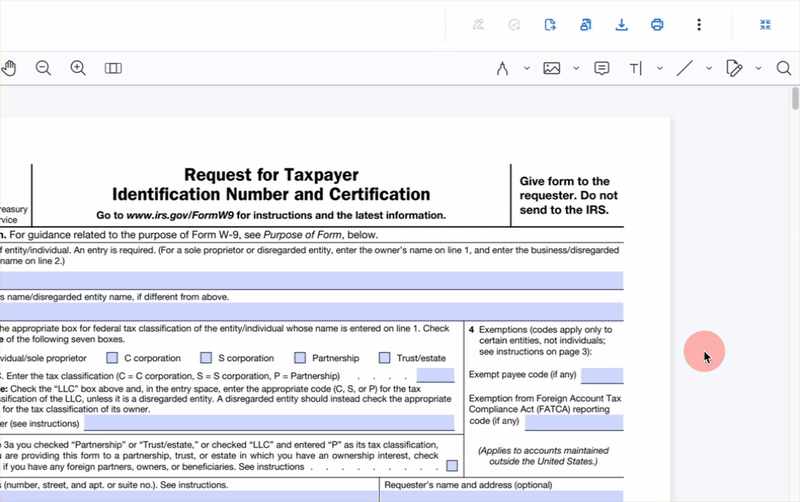Open the three-dot more options menu
The image size is (800, 502).
(x=699, y=25)
